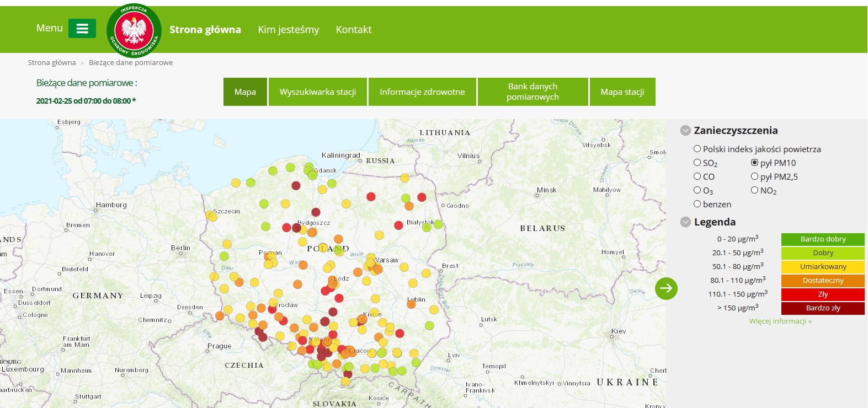The height and width of the screenshot is (408, 868).
Task: Click the Minsk label on the map
Action: click(546, 190)
